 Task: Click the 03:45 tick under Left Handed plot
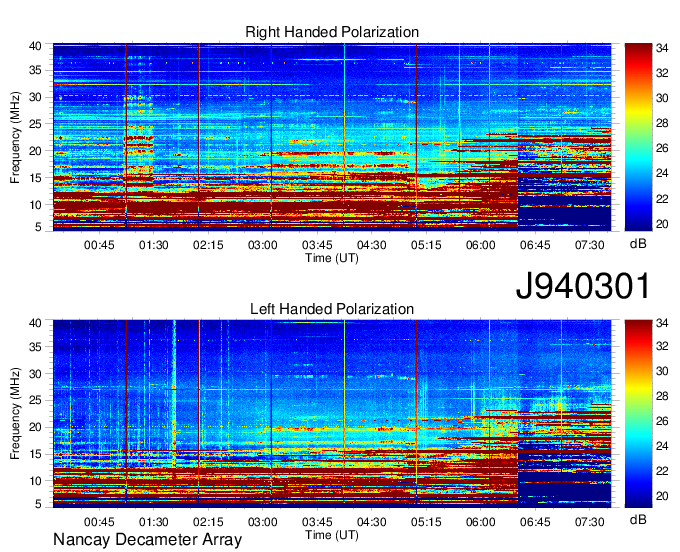click(x=317, y=522)
